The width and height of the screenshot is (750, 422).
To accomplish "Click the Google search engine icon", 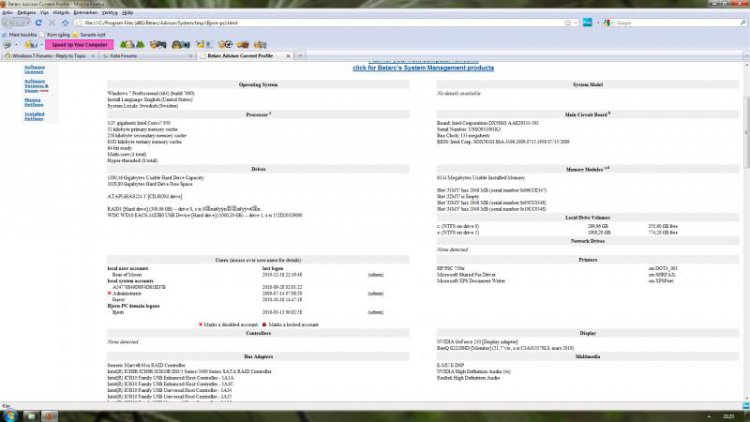I will pyautogui.click(x=607, y=22).
